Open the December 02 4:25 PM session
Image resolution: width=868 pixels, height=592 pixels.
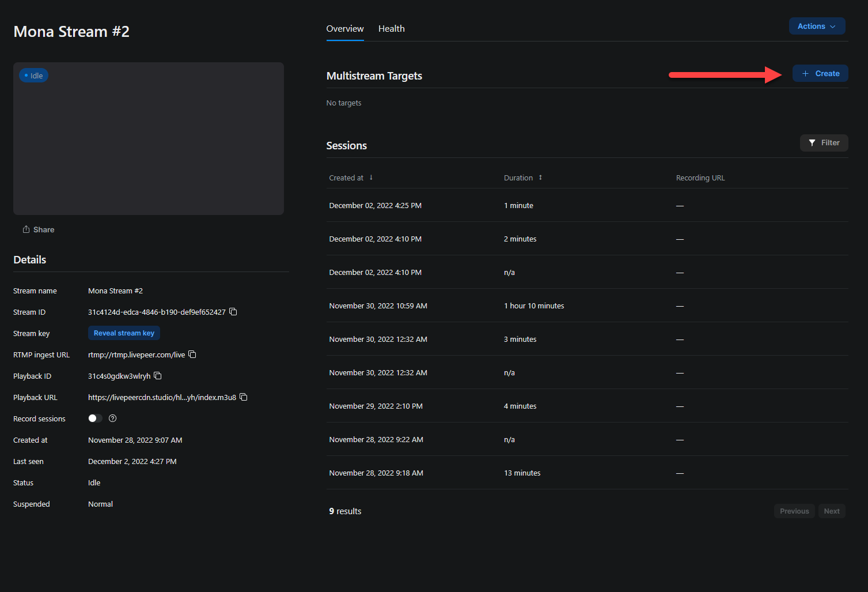[375, 206]
